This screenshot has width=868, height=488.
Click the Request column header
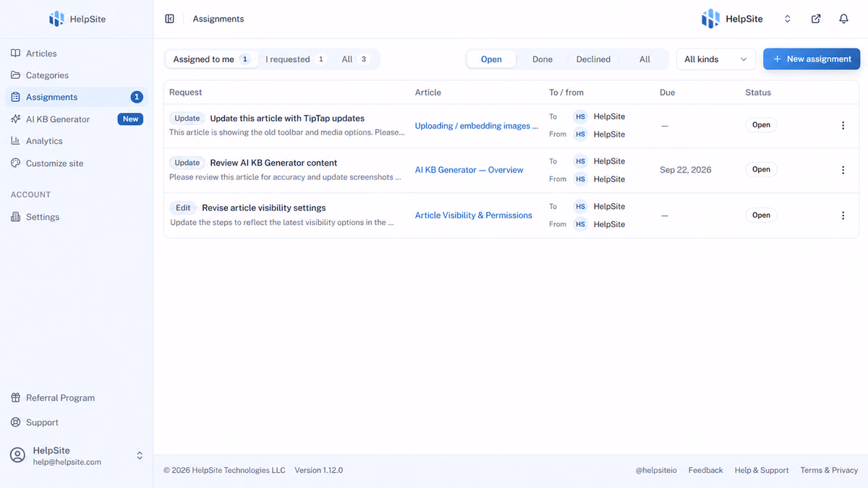pyautogui.click(x=186, y=93)
